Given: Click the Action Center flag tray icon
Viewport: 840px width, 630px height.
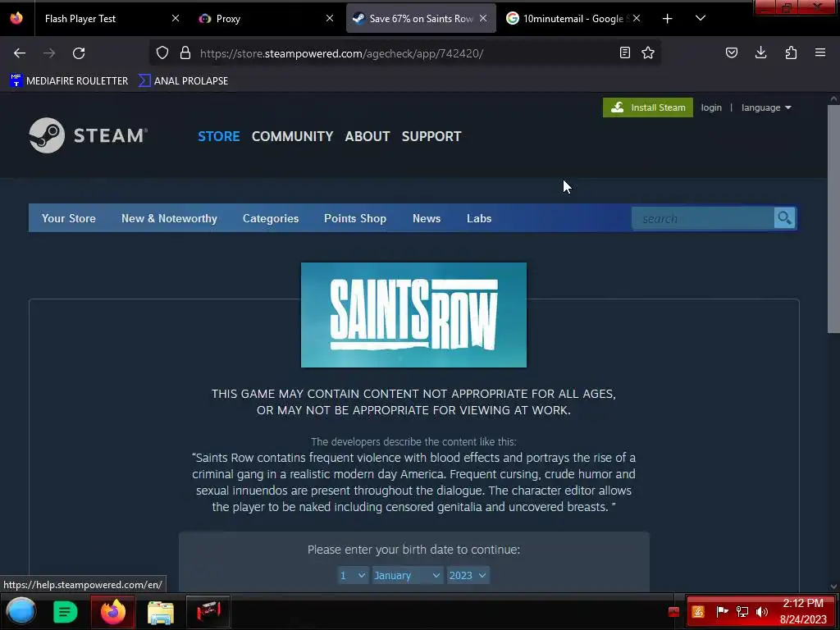Looking at the screenshot, I should click(x=722, y=611).
